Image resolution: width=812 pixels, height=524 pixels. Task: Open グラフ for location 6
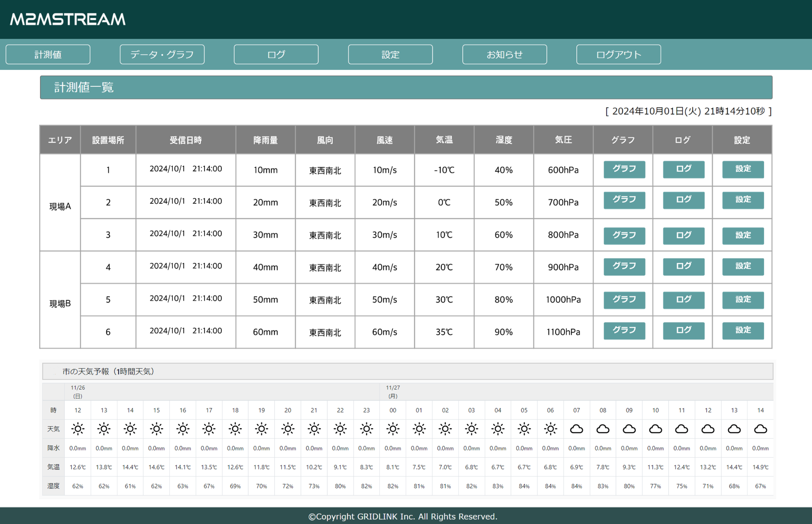coord(624,330)
